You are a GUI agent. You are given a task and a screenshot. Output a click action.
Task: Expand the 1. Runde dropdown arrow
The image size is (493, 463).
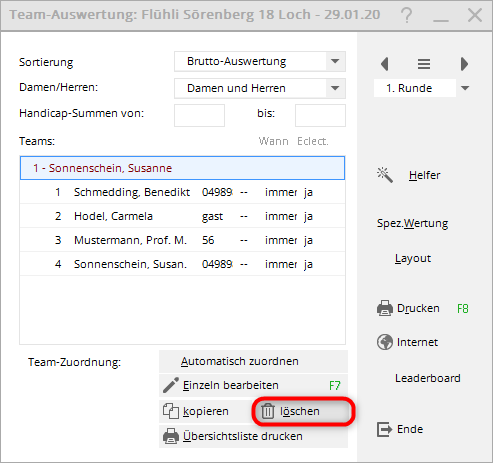coord(465,88)
